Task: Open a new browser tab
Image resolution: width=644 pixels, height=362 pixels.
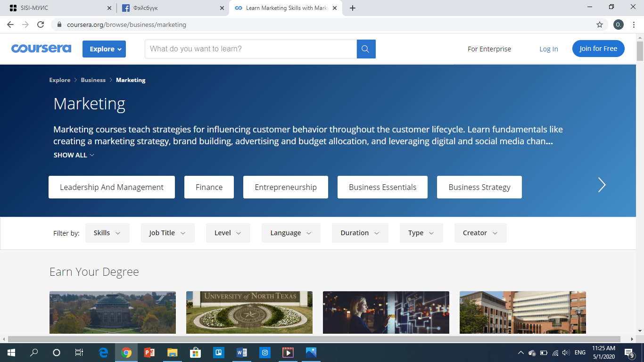Action: (x=353, y=8)
